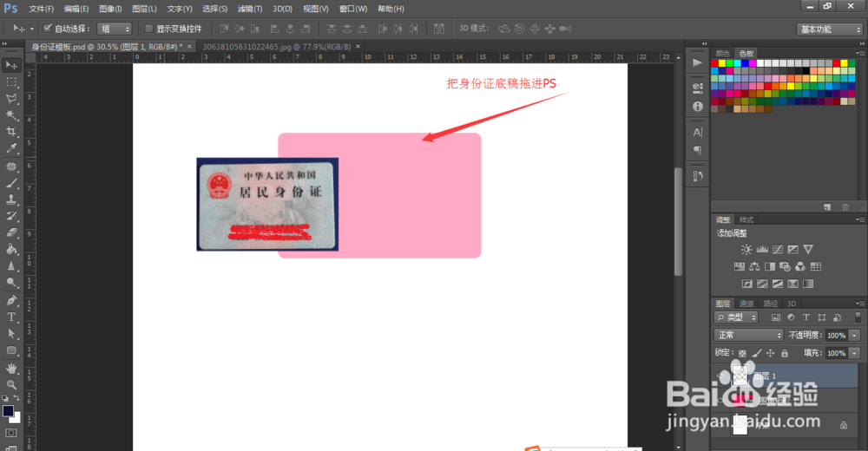Switch to the 路径 tab
The width and height of the screenshot is (868, 451).
tap(770, 304)
